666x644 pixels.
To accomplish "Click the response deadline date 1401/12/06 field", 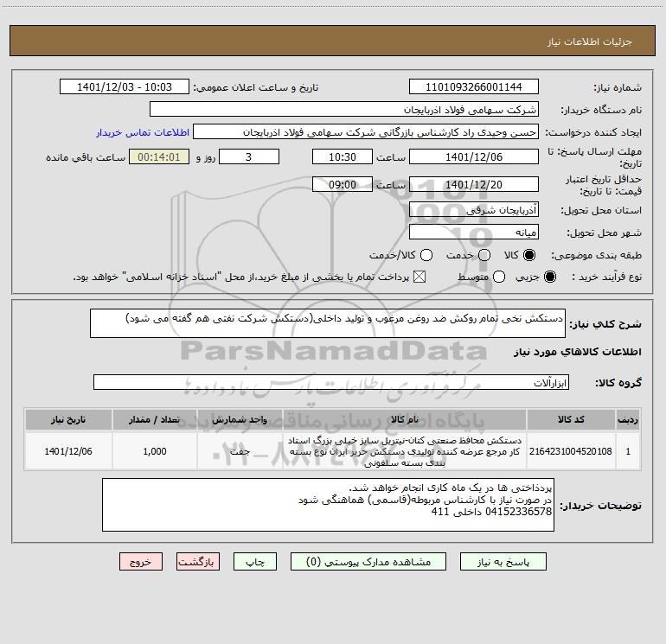I will click(474, 156).
